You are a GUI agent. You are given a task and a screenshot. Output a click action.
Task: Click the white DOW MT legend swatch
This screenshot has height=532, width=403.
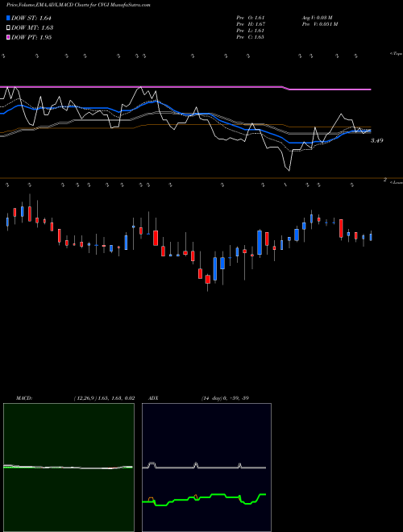tap(9, 27)
